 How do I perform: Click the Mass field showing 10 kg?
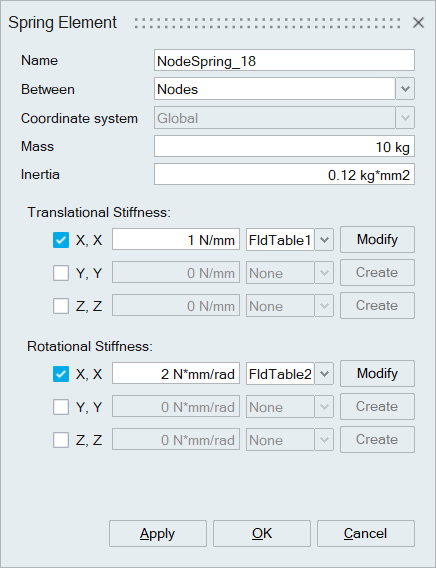point(284,146)
